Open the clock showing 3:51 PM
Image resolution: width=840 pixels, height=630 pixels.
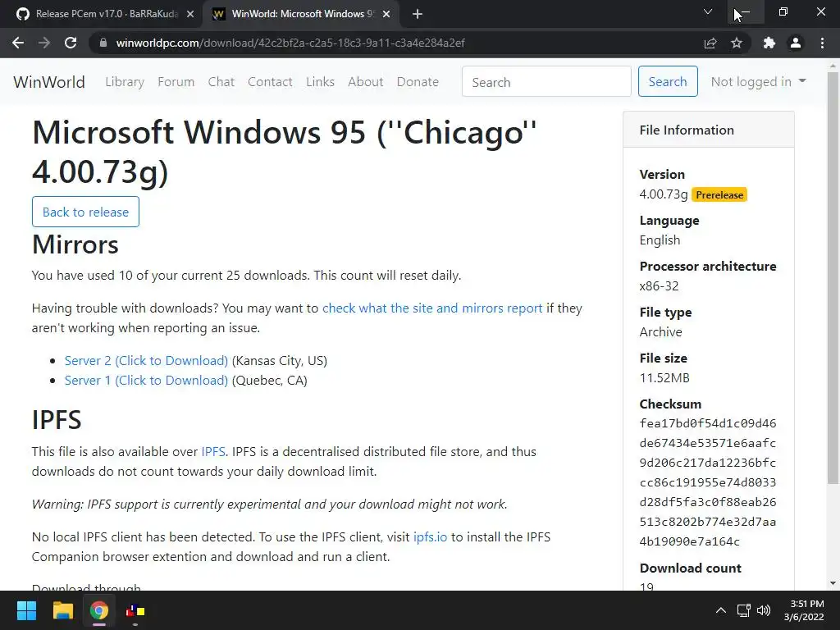pyautogui.click(x=804, y=610)
